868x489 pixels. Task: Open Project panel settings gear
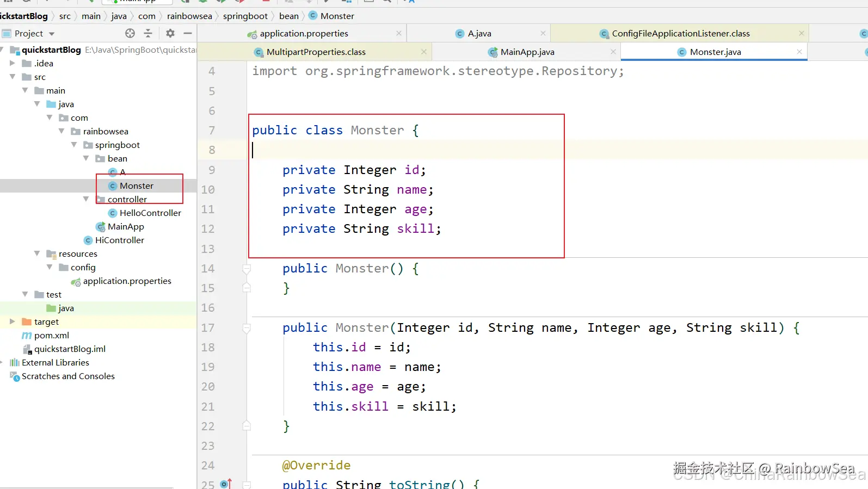tap(170, 33)
